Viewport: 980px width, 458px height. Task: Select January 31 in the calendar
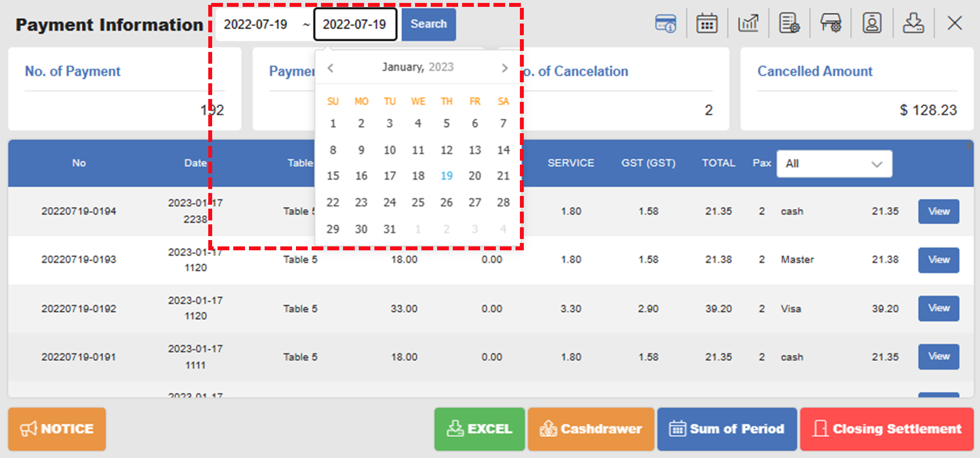389,229
